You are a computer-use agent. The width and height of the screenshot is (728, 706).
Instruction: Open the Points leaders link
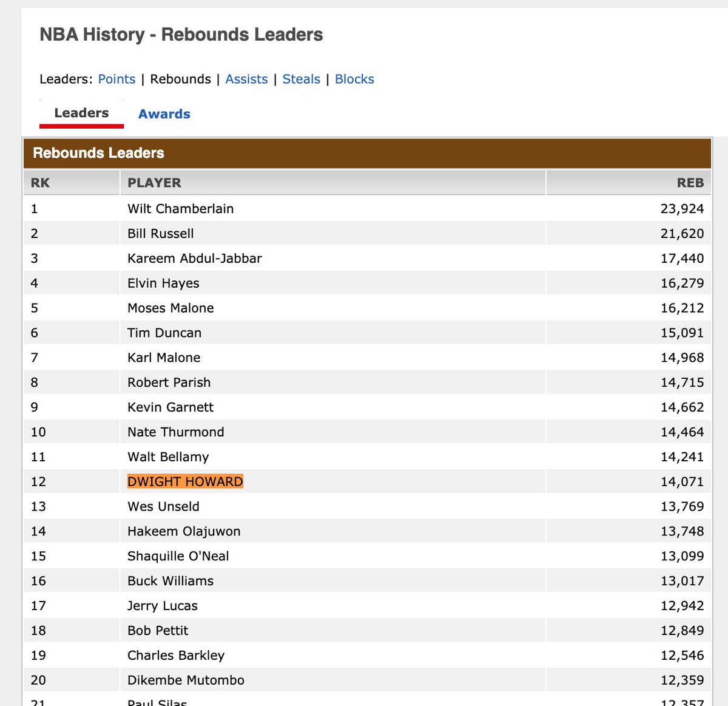[116, 79]
